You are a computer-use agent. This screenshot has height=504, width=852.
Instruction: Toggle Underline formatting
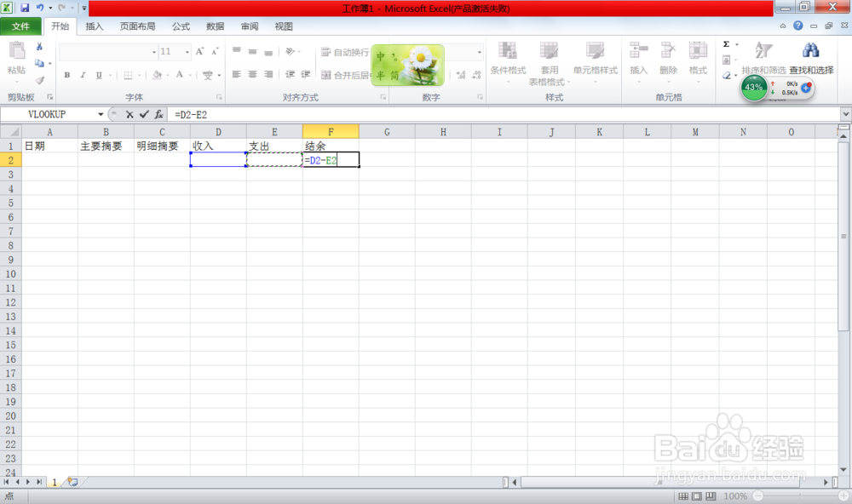[x=98, y=75]
